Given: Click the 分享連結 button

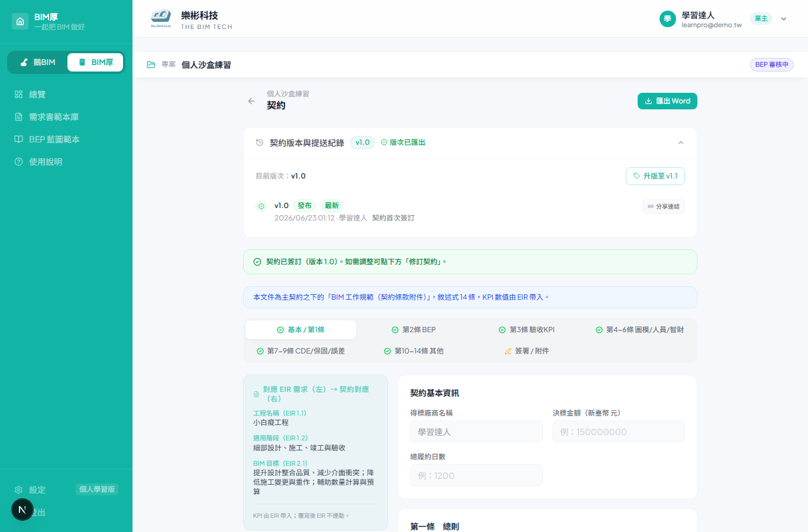Looking at the screenshot, I should [664, 206].
